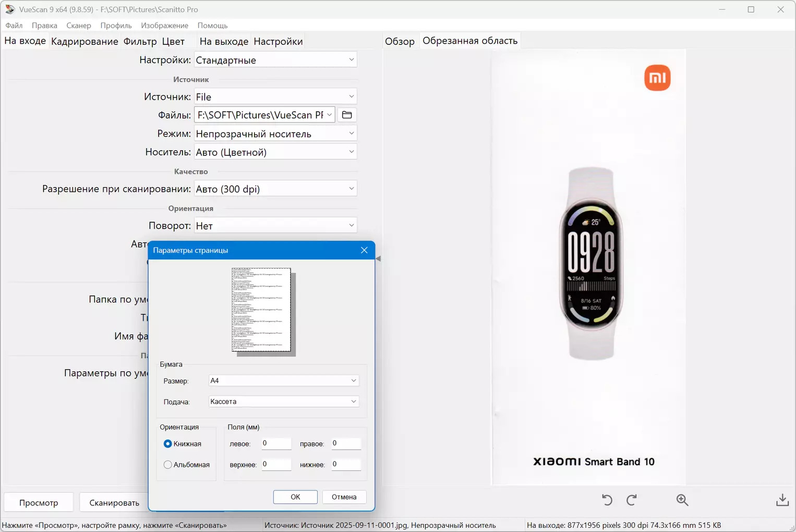Open the Сканер menu
Viewport: 796px width, 532px height.
[x=79, y=26]
